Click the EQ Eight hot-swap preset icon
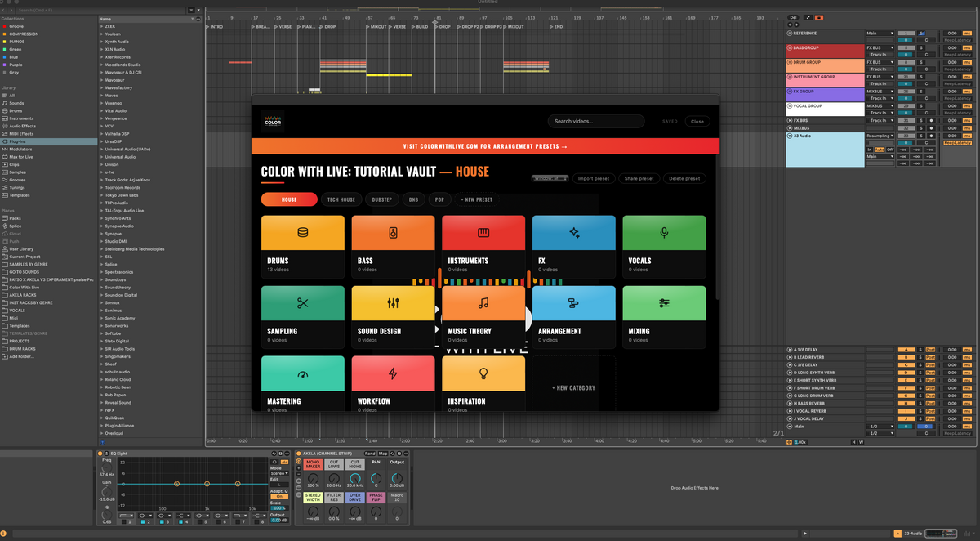980x541 pixels. (273, 454)
